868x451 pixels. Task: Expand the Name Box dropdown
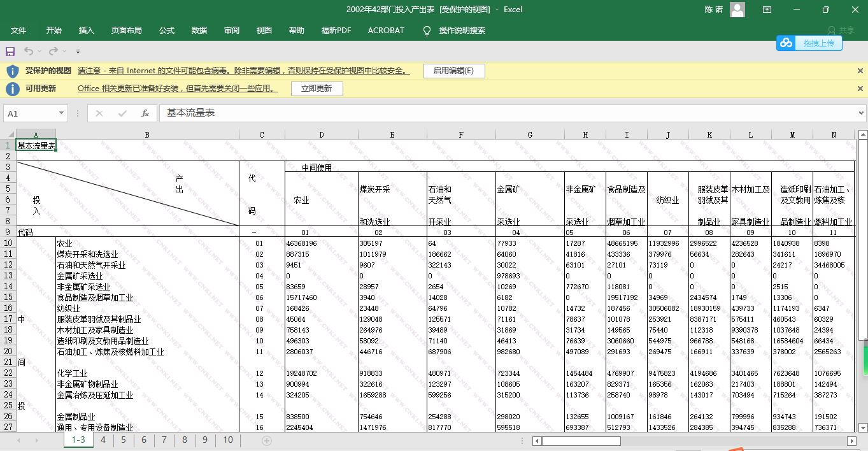pos(61,113)
